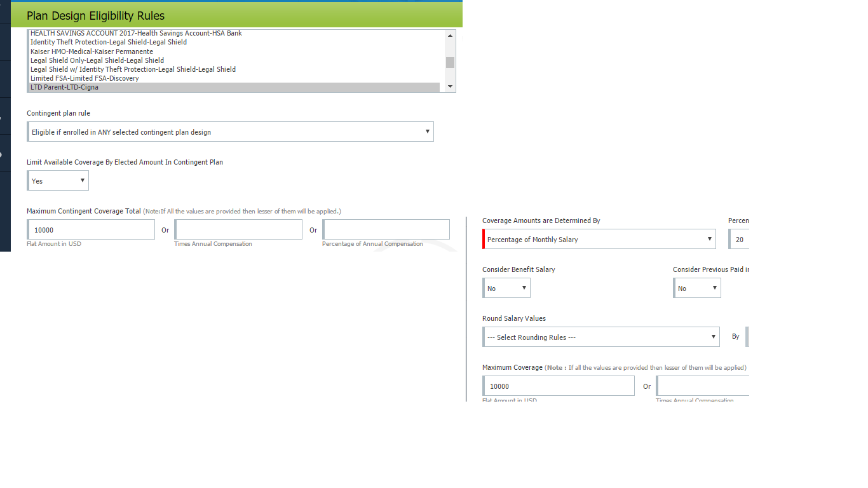Click scroll-down arrow of plan design list

(450, 86)
